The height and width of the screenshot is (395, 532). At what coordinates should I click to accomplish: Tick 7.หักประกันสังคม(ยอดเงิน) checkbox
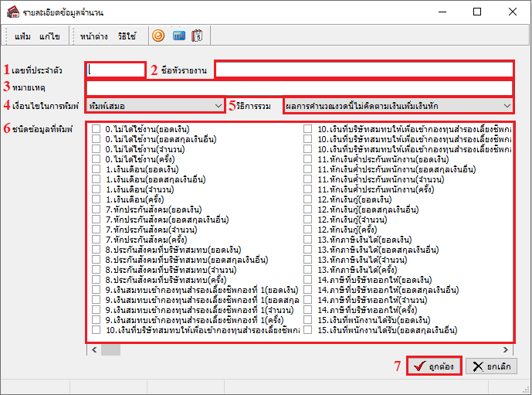(x=96, y=209)
